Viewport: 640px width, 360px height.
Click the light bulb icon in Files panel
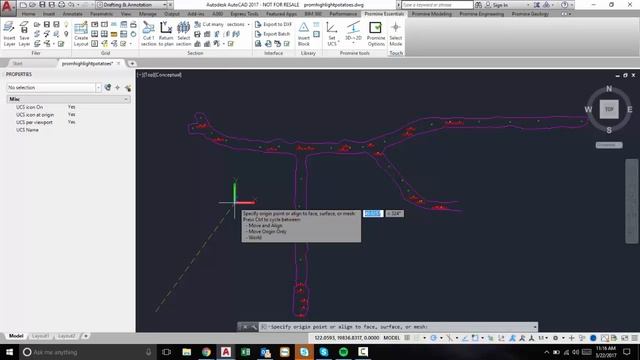click(x=66, y=24)
